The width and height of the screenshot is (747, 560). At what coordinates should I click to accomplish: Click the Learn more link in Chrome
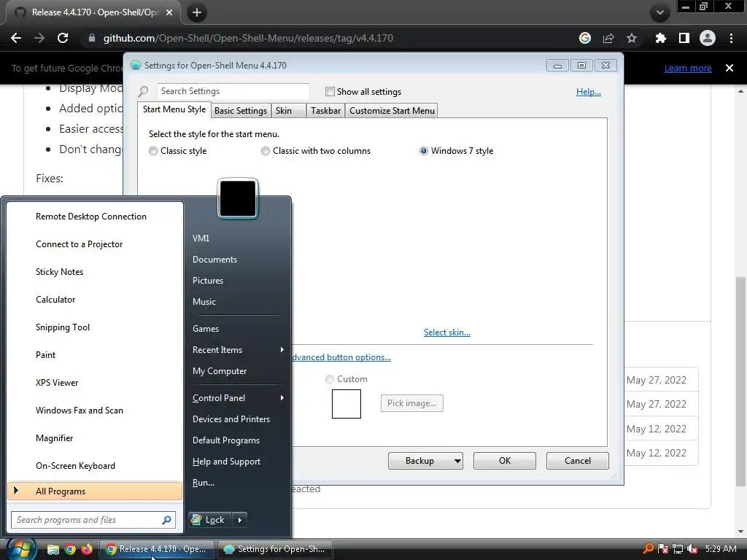tap(688, 68)
